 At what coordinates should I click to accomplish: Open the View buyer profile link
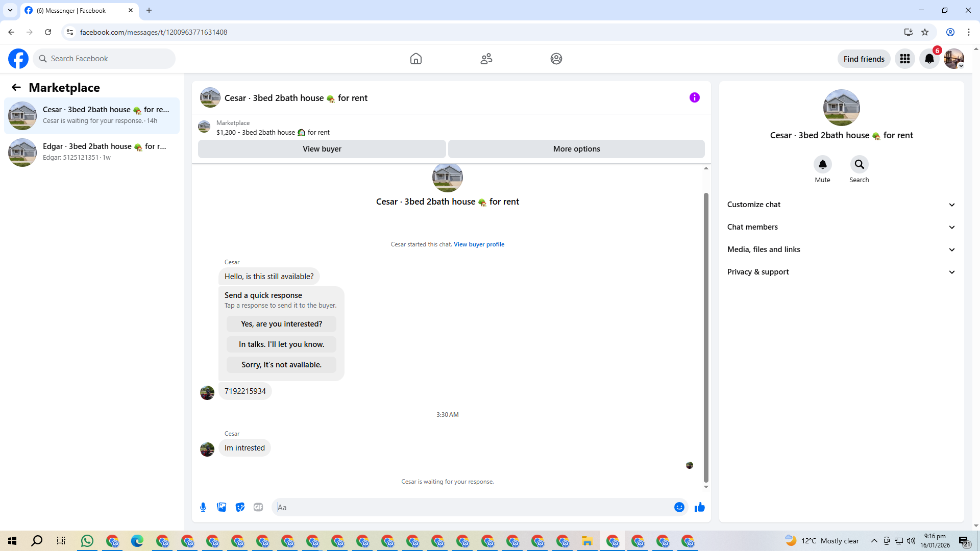[479, 244]
